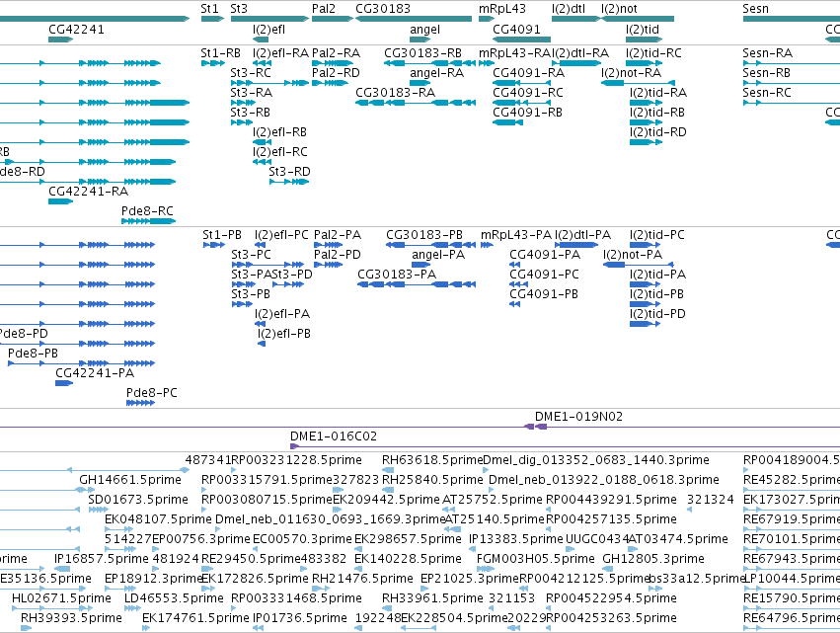Image resolution: width=840 pixels, height=633 pixels.
Task: Open the CG42241-RA transcript label
Action: pos(89,192)
